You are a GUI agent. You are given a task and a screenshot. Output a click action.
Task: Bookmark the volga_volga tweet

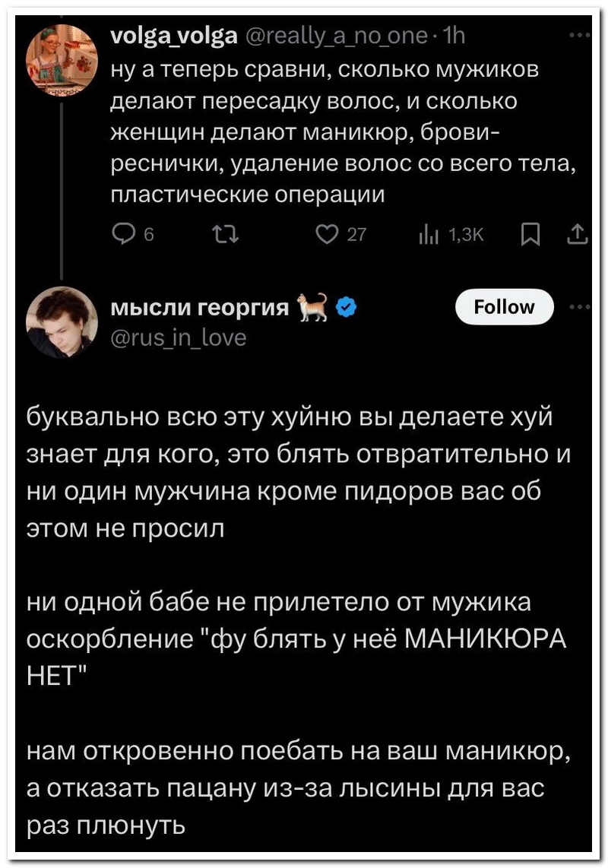tap(530, 235)
